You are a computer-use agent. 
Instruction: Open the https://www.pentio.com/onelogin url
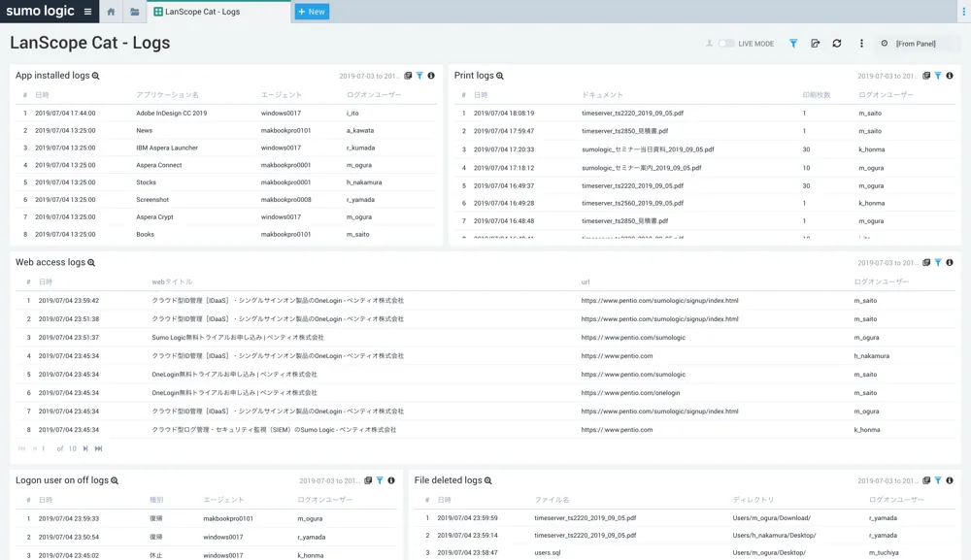(630, 393)
